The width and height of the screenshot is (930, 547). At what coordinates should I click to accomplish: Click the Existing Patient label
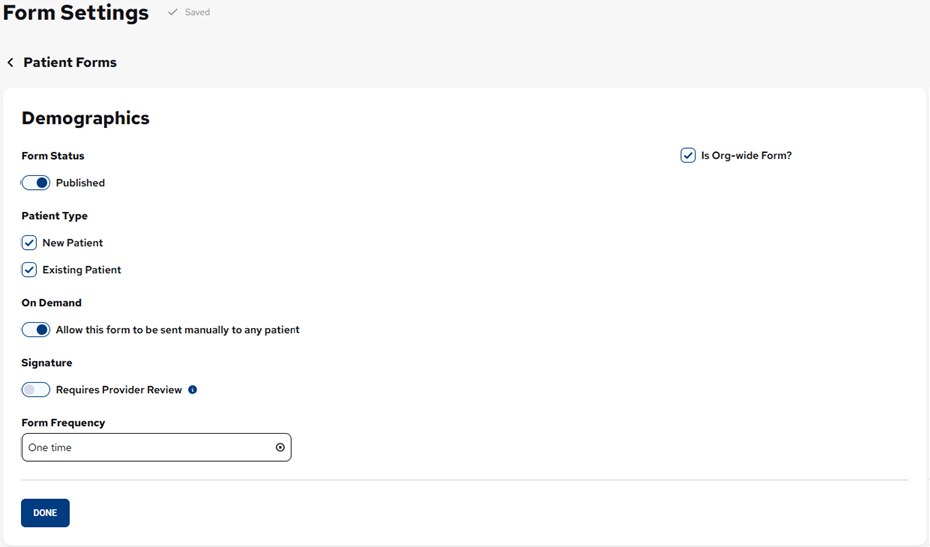(81, 270)
